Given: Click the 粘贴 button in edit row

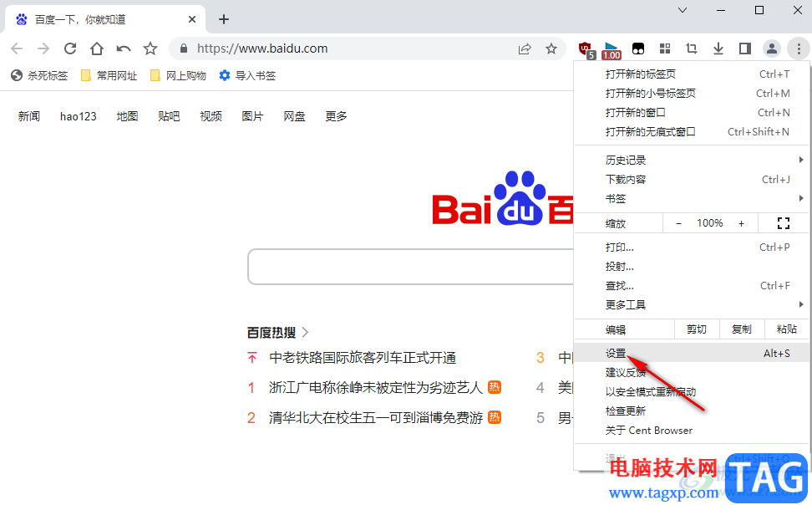Looking at the screenshot, I should point(787,329).
